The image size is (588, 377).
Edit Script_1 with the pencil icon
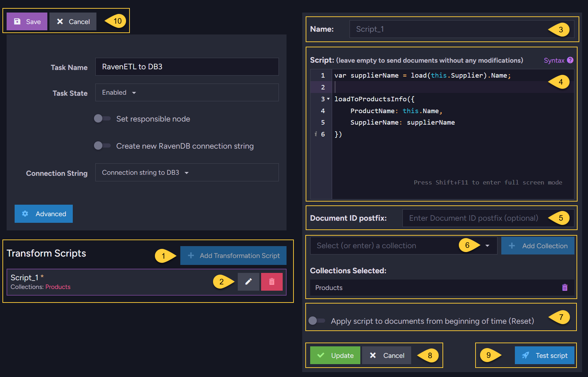(248, 282)
